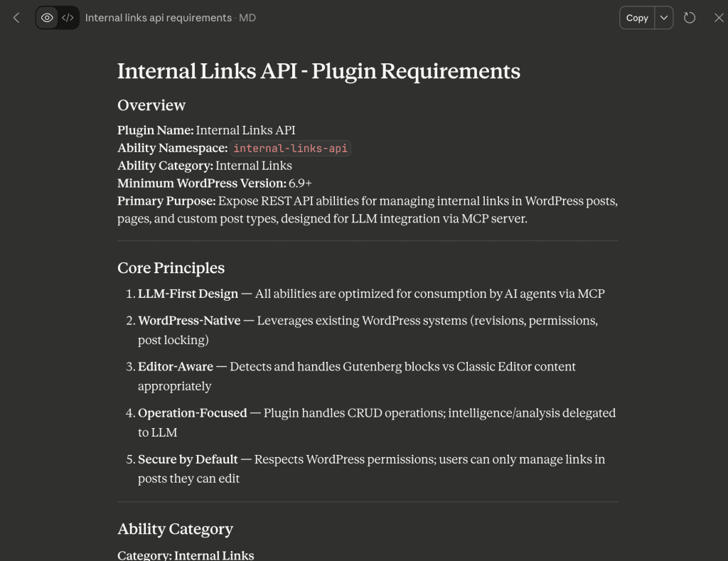Click the back navigation chevron
This screenshot has height=561, width=728.
(x=16, y=18)
